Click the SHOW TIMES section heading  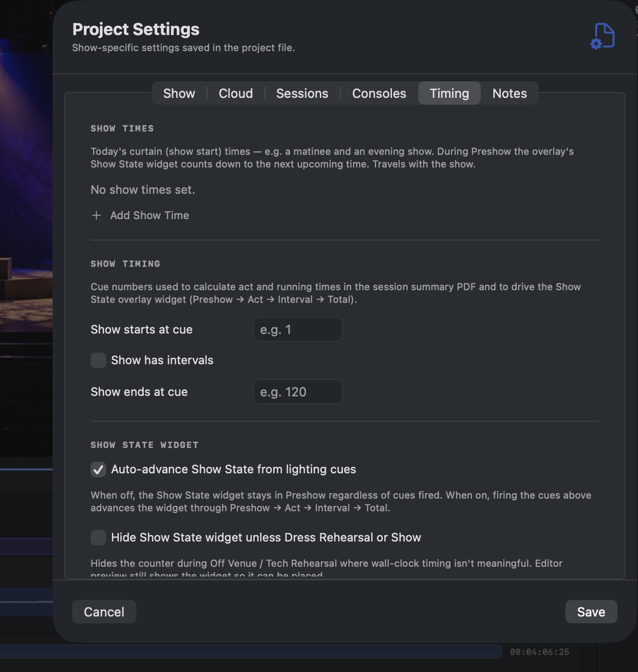click(122, 129)
